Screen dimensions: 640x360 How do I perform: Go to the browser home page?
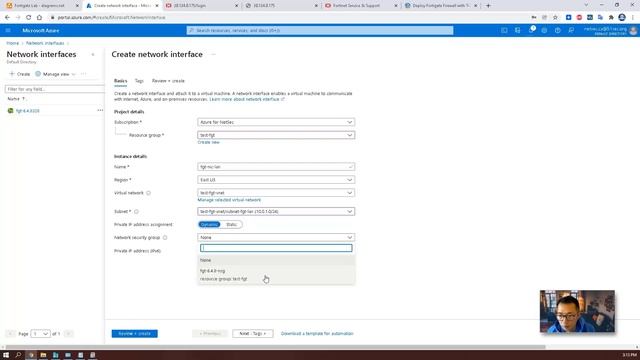click(39, 18)
